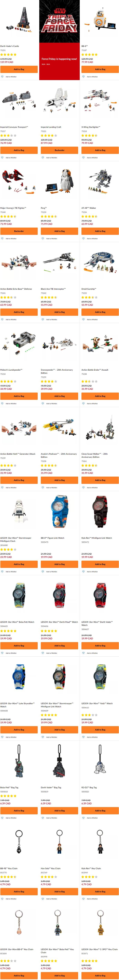This screenshot has height=980, width=119.
Task: Click wishlist heart under Moloch's Landspeeder
Action: pyautogui.click(x=2, y=404)
